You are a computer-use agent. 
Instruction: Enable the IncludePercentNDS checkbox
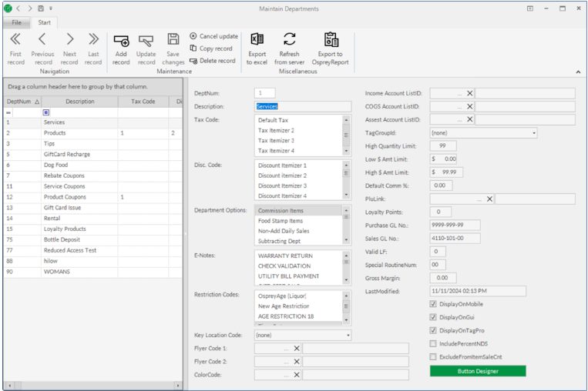[x=433, y=343]
